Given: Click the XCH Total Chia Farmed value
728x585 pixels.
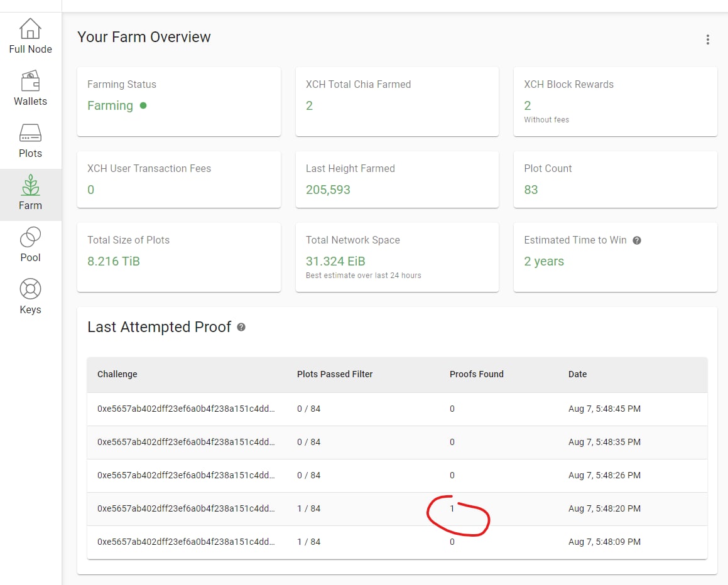Looking at the screenshot, I should [309, 106].
